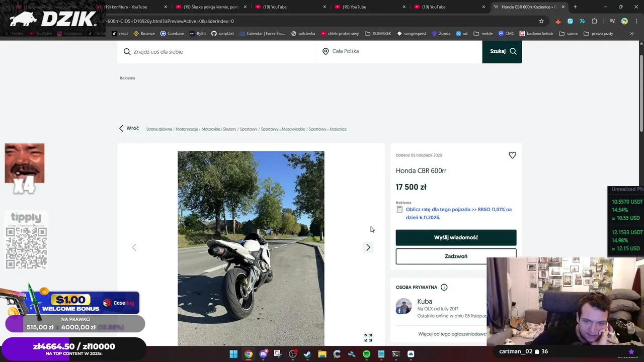The image size is (644, 362).
Task: Click 'Więcej od tego ogłoszeniodawcy' link
Action: pyautogui.click(x=452, y=334)
